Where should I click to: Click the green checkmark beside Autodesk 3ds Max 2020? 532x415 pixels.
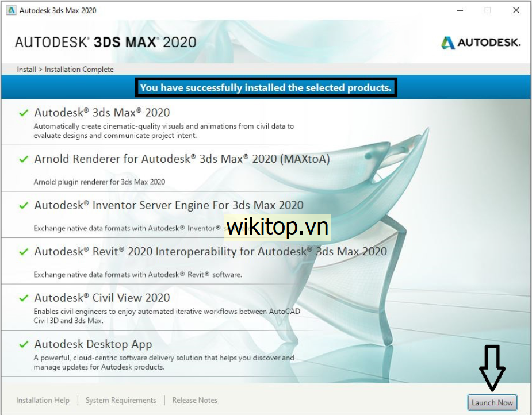pyautogui.click(x=24, y=113)
